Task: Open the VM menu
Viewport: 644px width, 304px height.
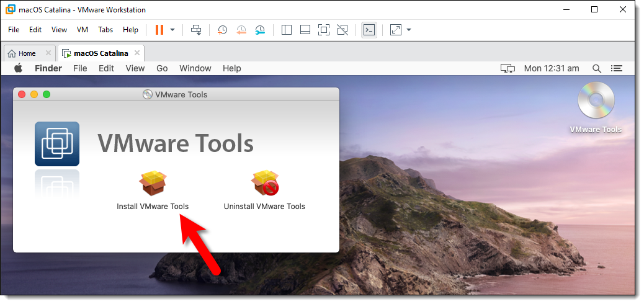Action: 83,30
